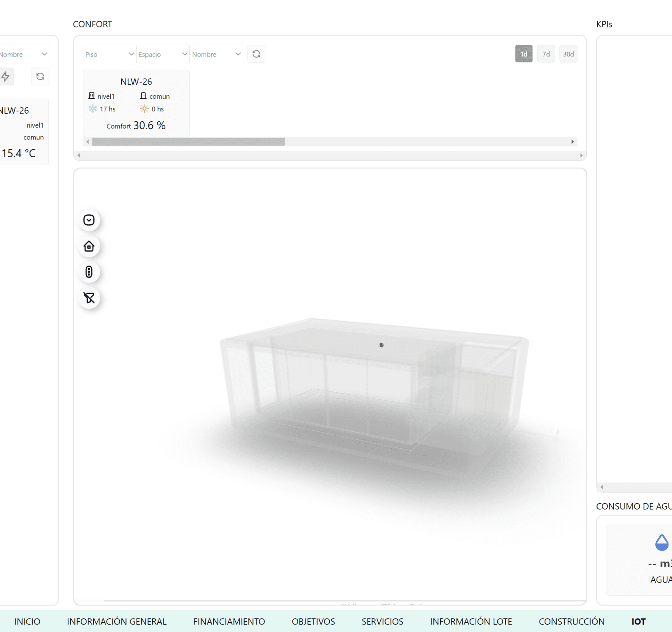
Task: Open the Piso dropdown filter
Action: point(109,54)
